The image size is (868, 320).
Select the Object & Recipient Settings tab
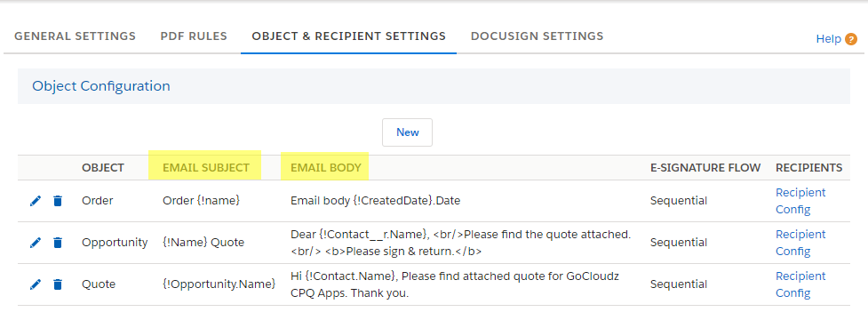349,36
